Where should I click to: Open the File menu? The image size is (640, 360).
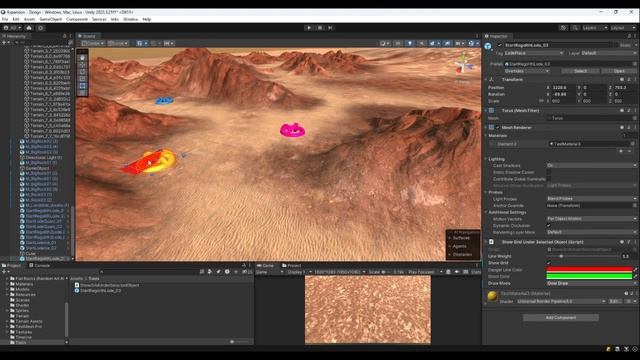coord(5,19)
